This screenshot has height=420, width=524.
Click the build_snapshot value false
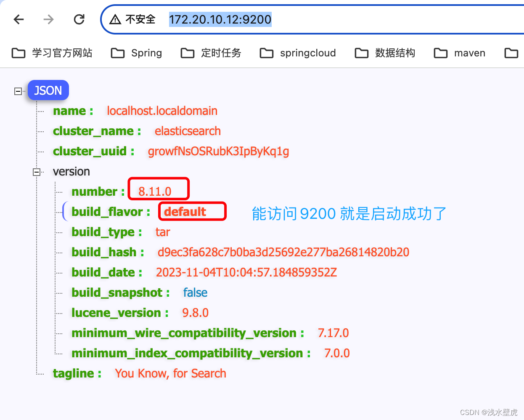point(195,293)
